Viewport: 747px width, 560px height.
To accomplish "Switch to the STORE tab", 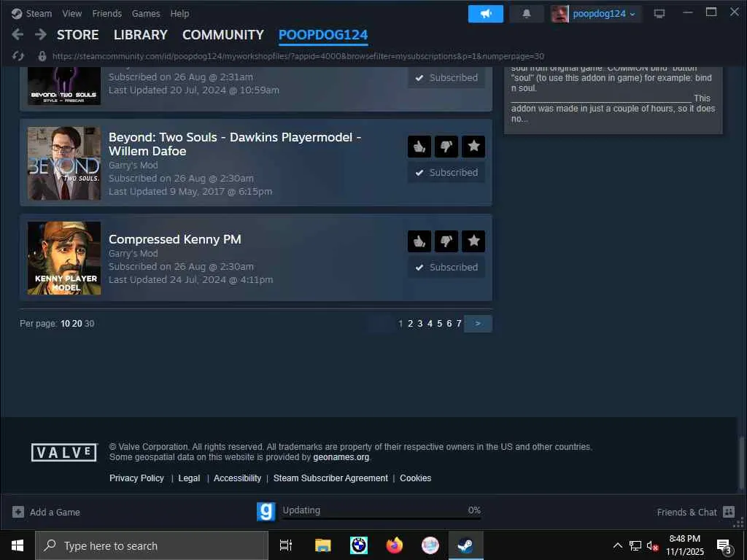I will pos(77,35).
